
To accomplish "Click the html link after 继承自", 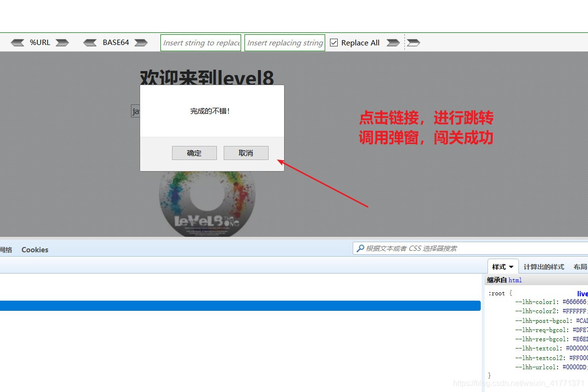I will 515,280.
